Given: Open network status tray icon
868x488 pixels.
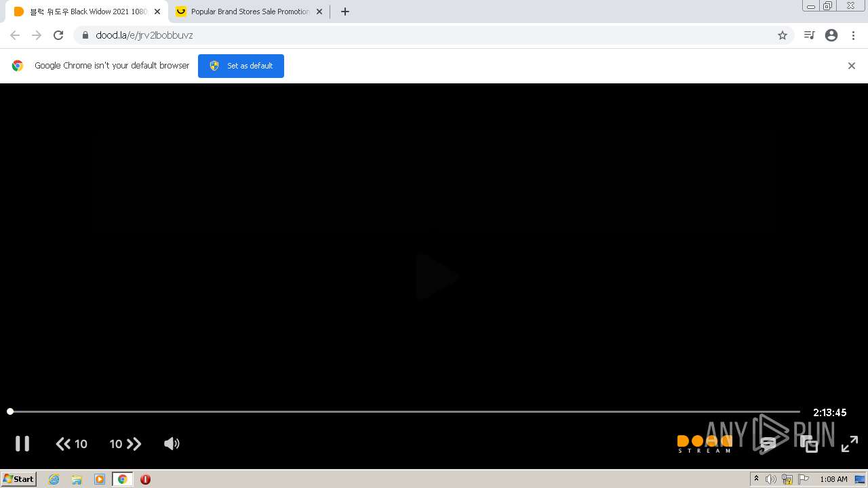Looking at the screenshot, I should point(787,479).
